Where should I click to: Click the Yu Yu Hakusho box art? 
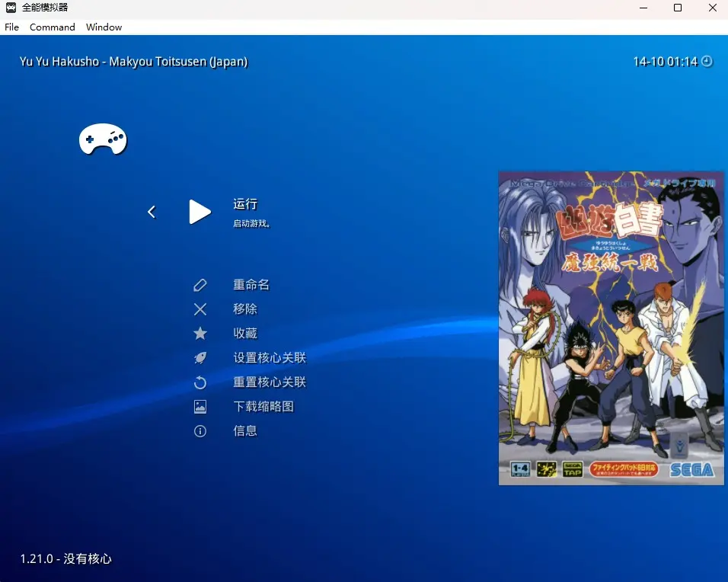point(611,328)
